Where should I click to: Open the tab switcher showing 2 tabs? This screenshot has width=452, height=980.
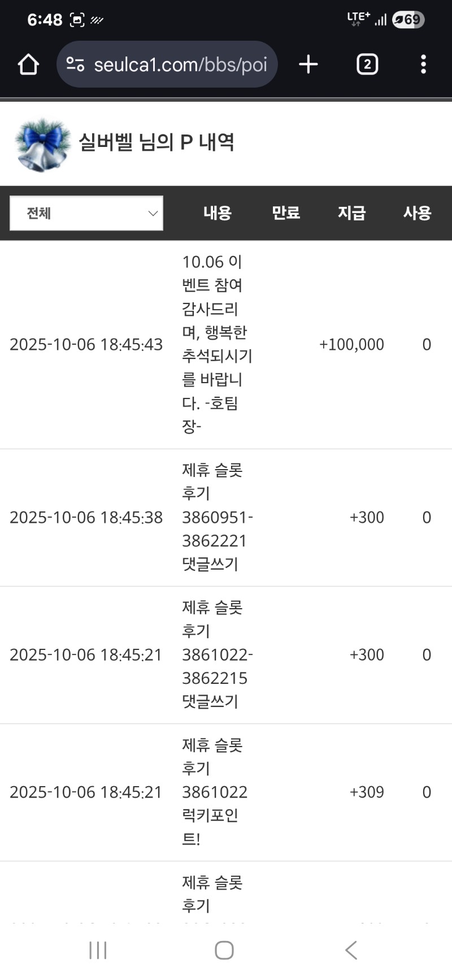(x=367, y=64)
